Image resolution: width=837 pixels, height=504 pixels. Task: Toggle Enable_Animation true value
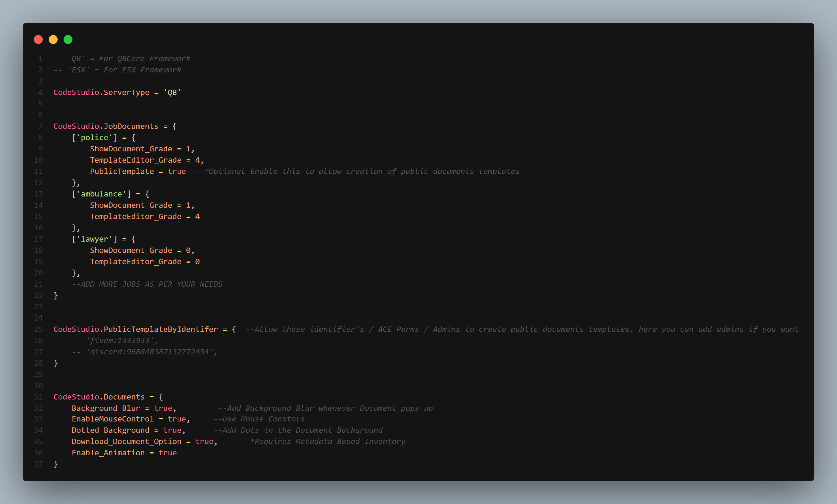pyautogui.click(x=168, y=452)
